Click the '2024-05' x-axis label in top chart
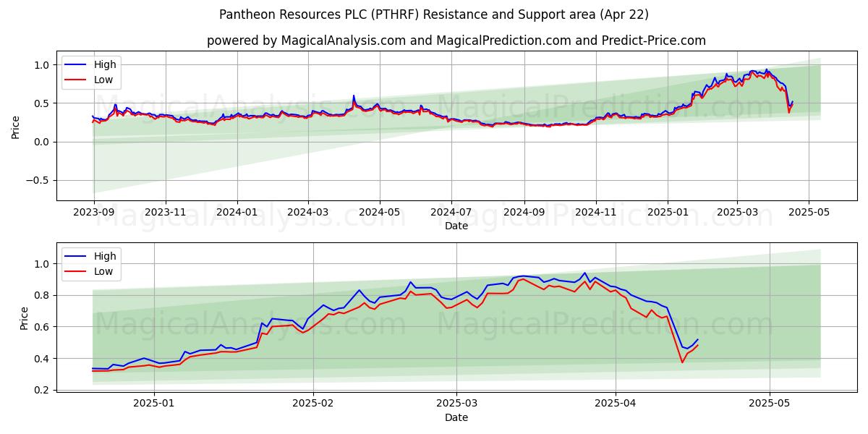Screen dimensions: 868x434 click(x=380, y=213)
